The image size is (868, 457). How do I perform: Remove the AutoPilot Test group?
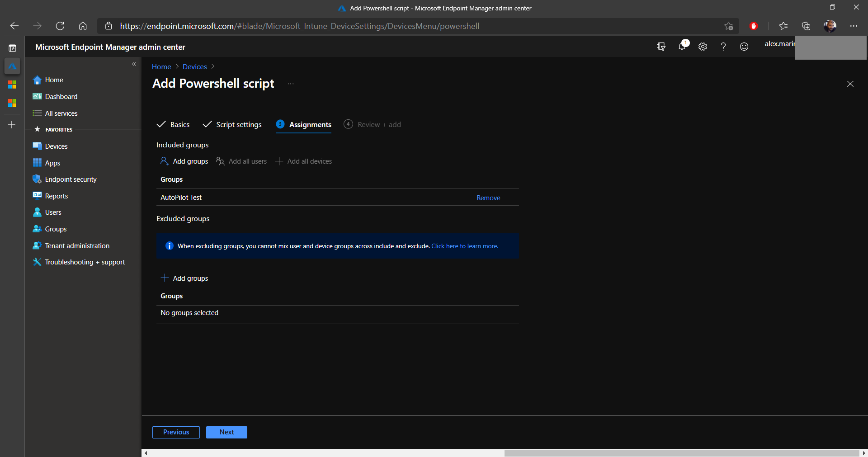[488, 198]
